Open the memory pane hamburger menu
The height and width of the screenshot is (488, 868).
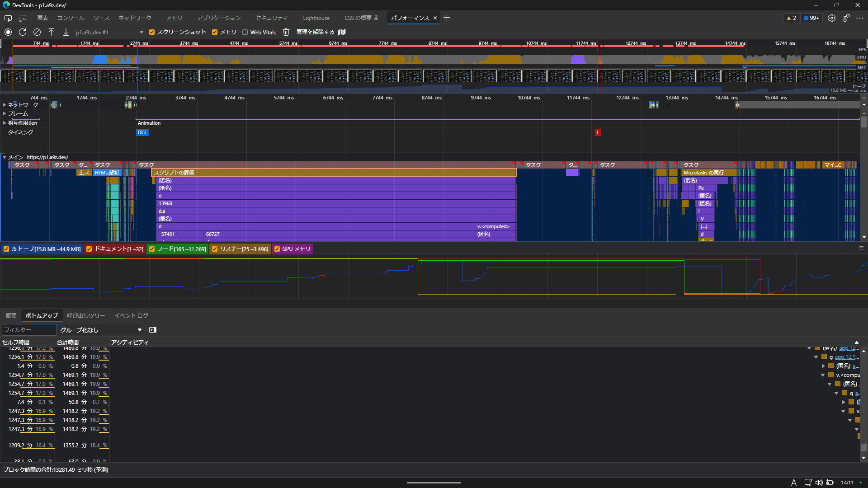click(861, 248)
